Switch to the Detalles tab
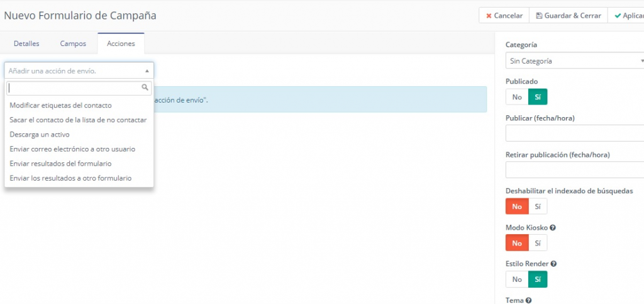The width and height of the screenshot is (644, 304). pos(26,43)
